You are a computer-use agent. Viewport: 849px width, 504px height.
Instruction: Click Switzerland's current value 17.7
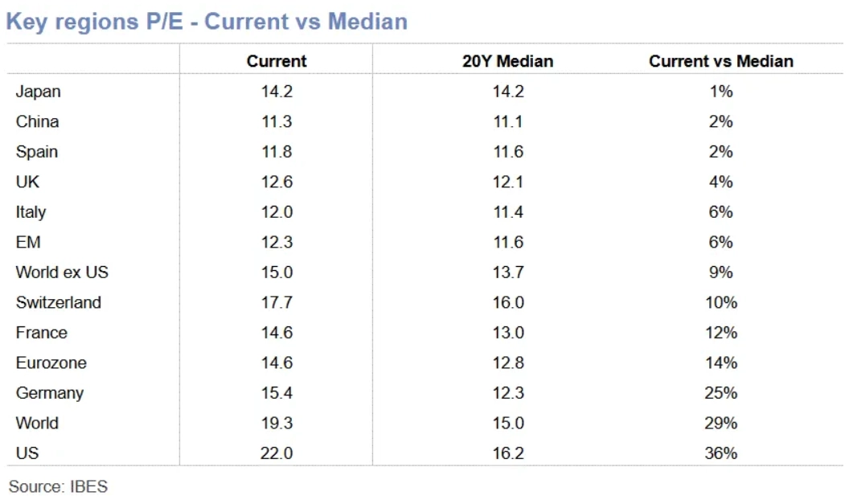pyautogui.click(x=277, y=302)
